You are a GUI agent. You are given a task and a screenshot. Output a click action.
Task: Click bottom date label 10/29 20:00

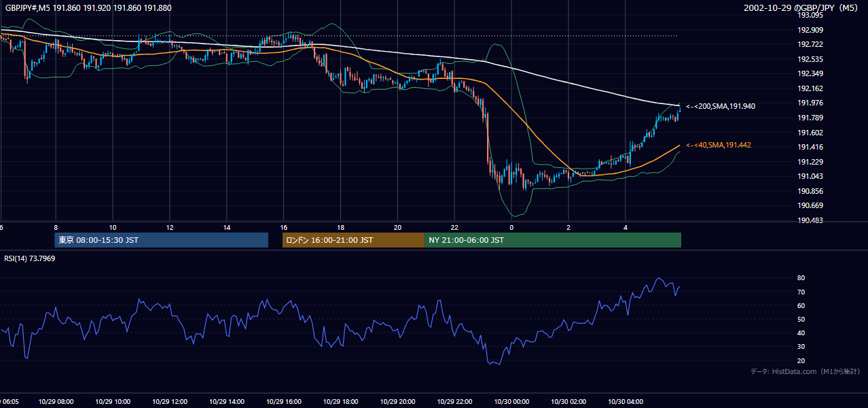pyautogui.click(x=397, y=401)
